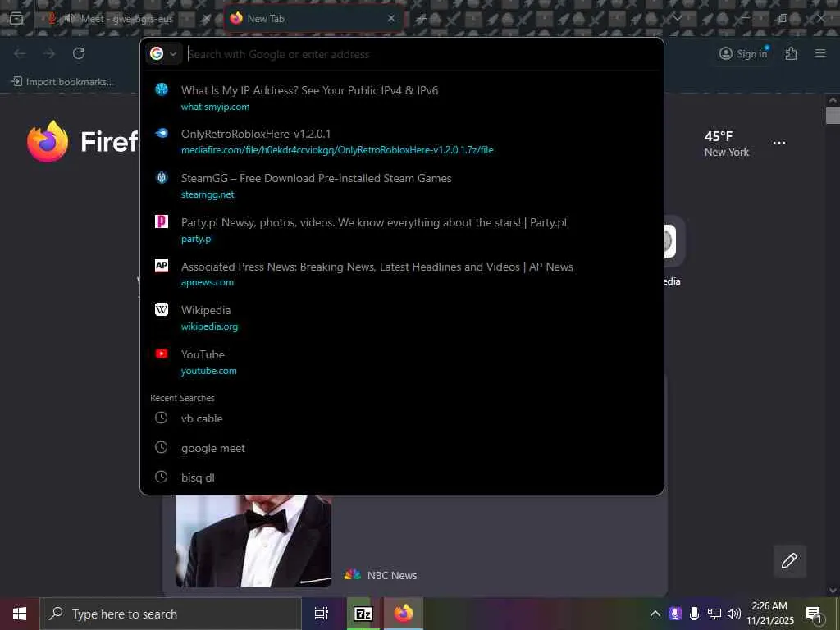
Task: Click the purple microphone tray icon
Action: [675, 614]
